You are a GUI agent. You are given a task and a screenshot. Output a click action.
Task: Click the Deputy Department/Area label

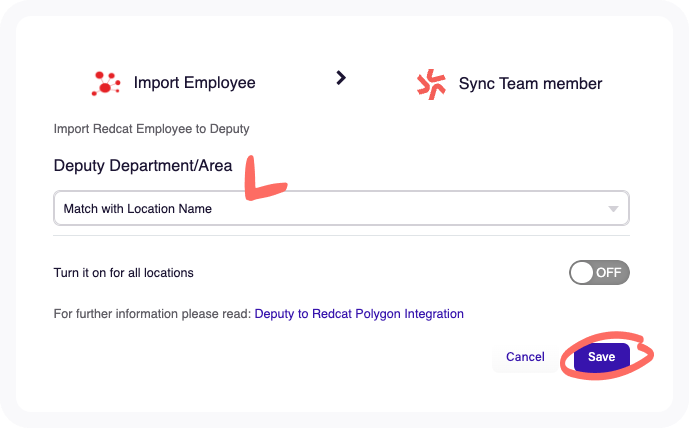pos(143,166)
